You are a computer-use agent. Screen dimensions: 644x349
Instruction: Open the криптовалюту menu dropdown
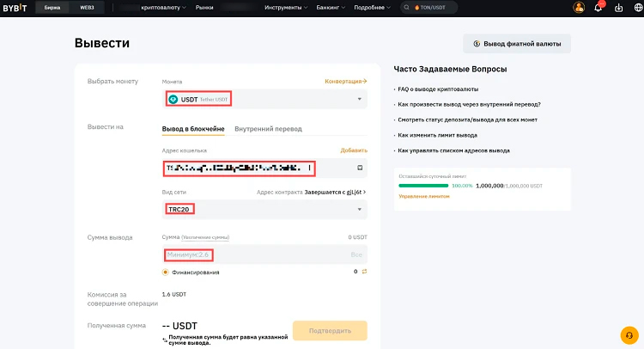point(163,8)
